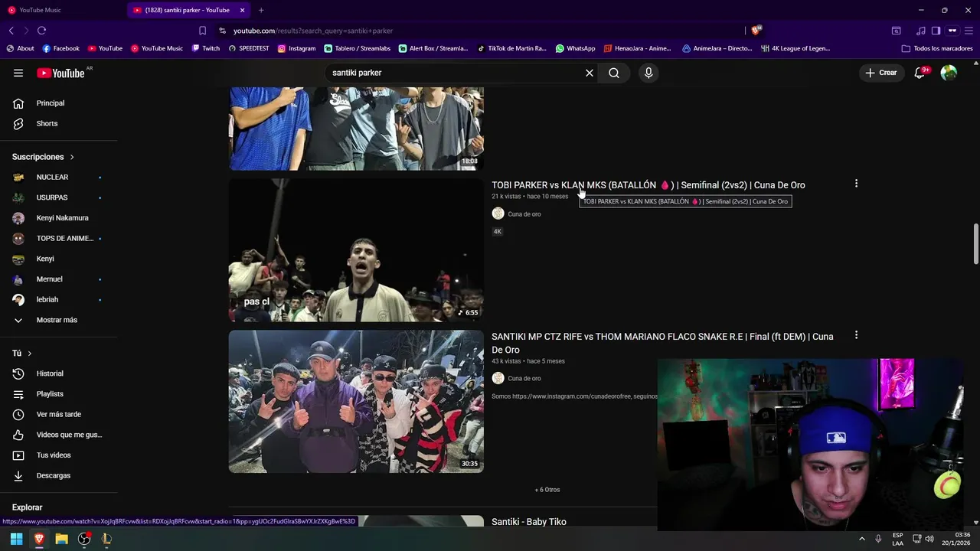Play the 30:35 Cuna De Oro final thumbnail
Viewport: 980px width, 551px height.
click(x=356, y=401)
